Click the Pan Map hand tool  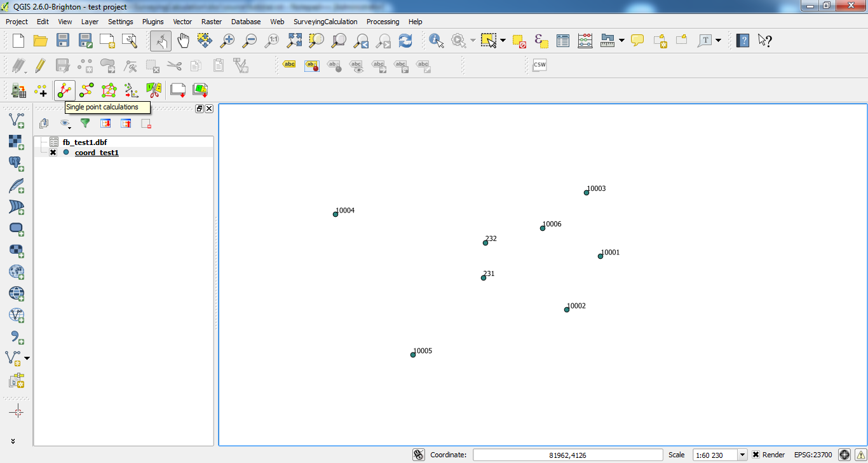(x=183, y=41)
